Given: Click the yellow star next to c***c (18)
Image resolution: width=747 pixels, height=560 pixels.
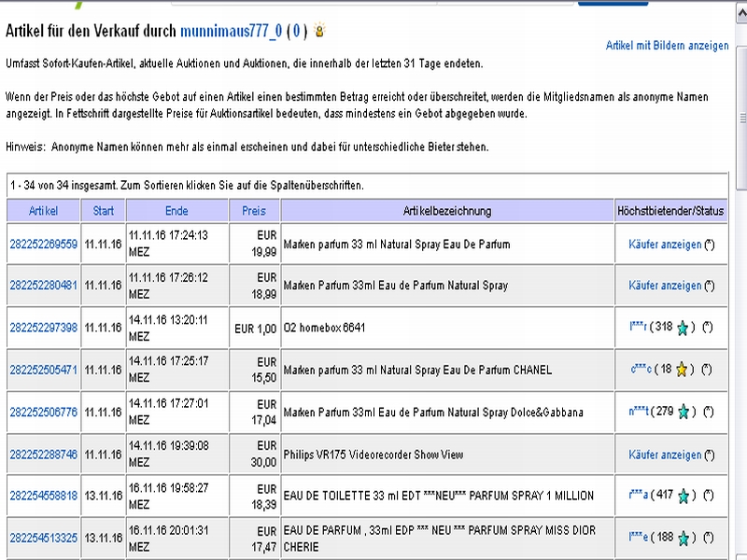Looking at the screenshot, I should (x=682, y=370).
